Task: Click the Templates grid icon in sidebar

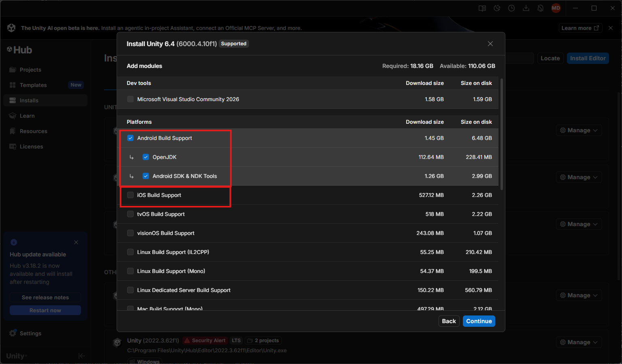Action: pyautogui.click(x=13, y=85)
